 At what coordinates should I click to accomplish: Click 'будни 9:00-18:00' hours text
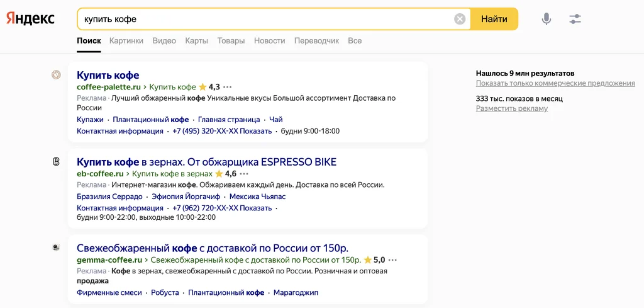pos(310,131)
